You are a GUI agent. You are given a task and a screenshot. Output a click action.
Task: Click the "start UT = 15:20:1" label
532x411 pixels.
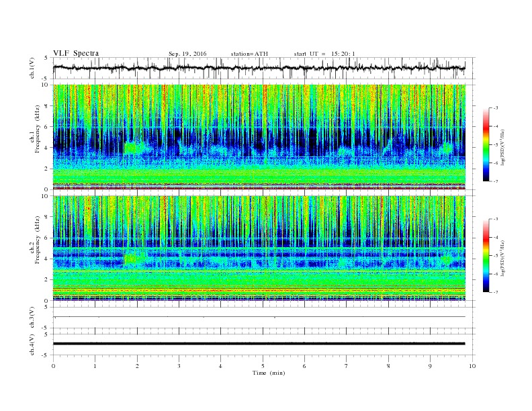324,54
